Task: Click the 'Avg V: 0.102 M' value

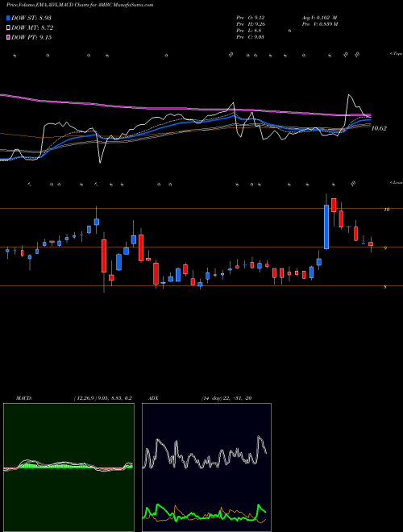Action: point(319,18)
